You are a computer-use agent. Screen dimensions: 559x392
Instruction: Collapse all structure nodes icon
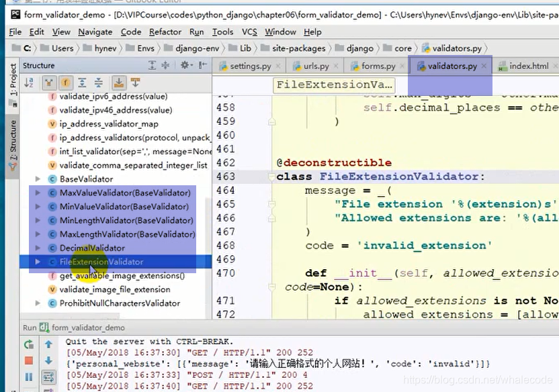pos(99,83)
